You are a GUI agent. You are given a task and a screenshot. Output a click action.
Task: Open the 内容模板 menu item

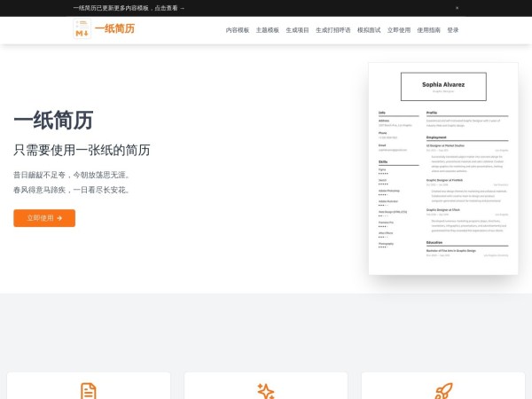tap(238, 30)
